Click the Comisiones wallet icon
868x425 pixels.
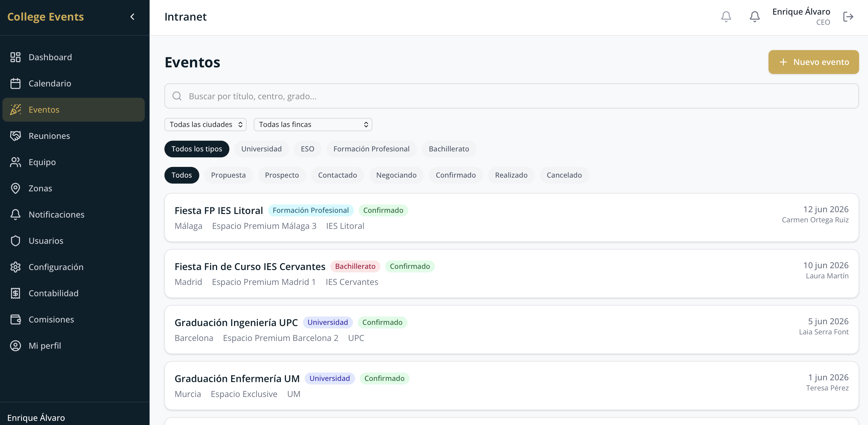15,319
